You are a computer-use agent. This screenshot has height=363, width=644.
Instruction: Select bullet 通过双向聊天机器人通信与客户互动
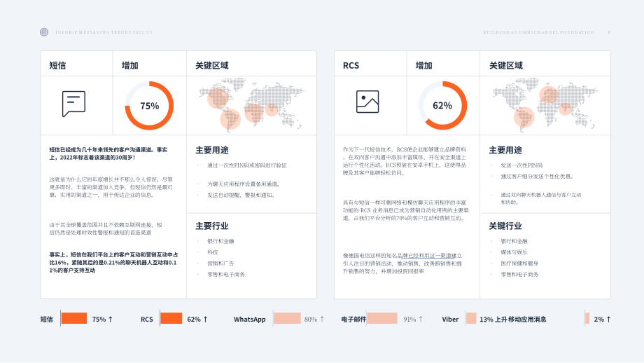pos(540,198)
